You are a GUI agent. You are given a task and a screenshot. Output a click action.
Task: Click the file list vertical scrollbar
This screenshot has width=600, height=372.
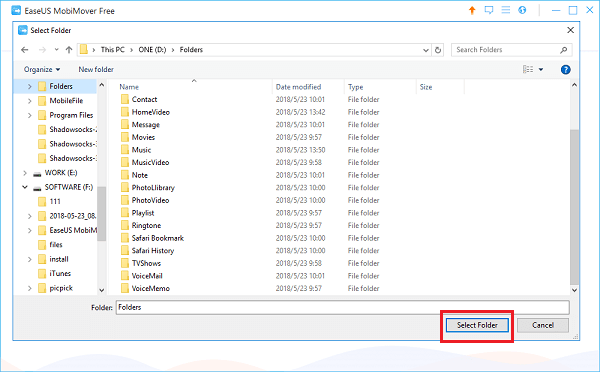pyautogui.click(x=574, y=207)
